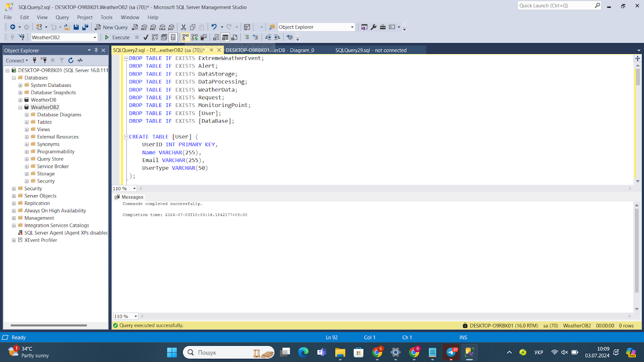Toggle IntelliSense Enabled in the SQL toolbar
644x362 pixels.
tap(173, 37)
